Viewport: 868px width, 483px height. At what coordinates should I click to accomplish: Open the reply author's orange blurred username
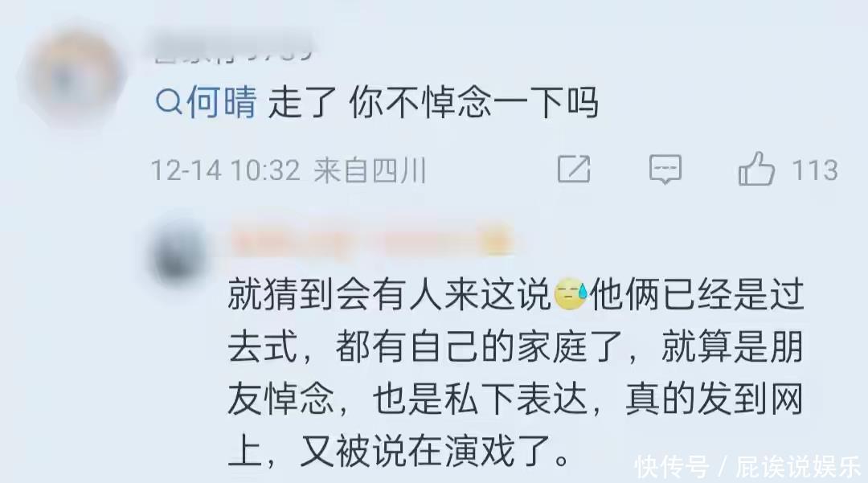353,241
